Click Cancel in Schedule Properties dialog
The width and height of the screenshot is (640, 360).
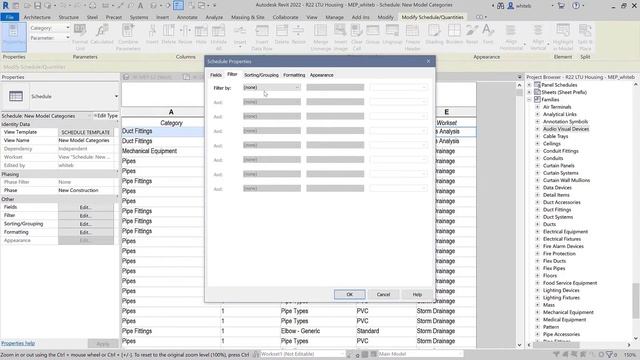[x=383, y=294]
